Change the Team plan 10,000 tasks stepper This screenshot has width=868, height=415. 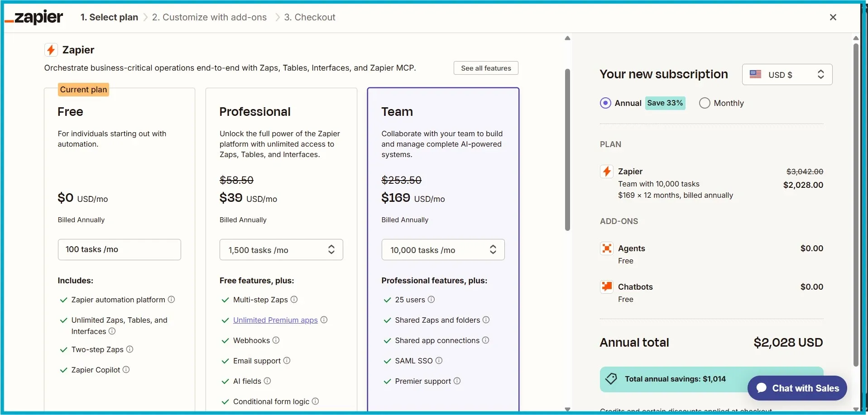coord(493,249)
